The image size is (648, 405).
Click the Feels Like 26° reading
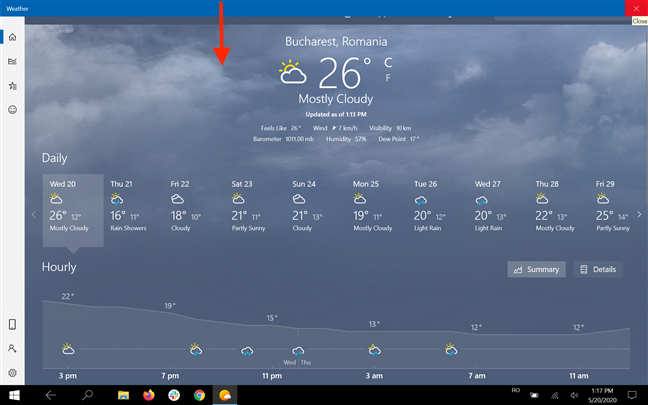[x=281, y=128]
